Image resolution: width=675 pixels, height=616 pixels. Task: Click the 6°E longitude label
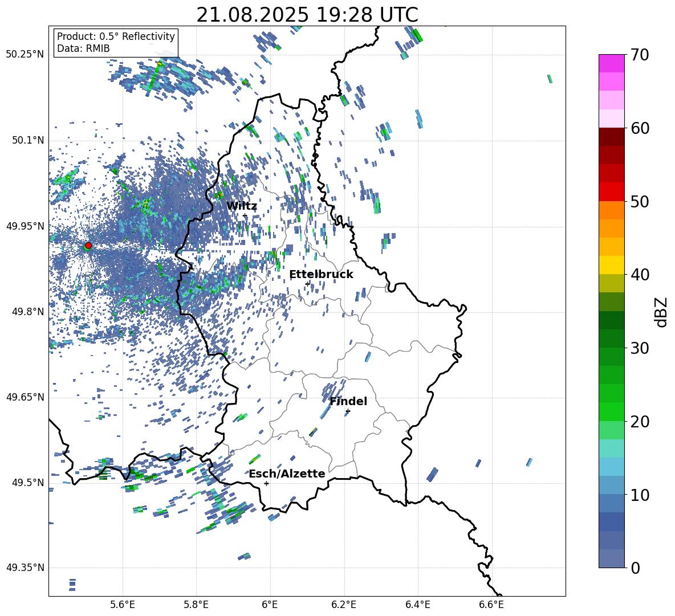click(270, 605)
